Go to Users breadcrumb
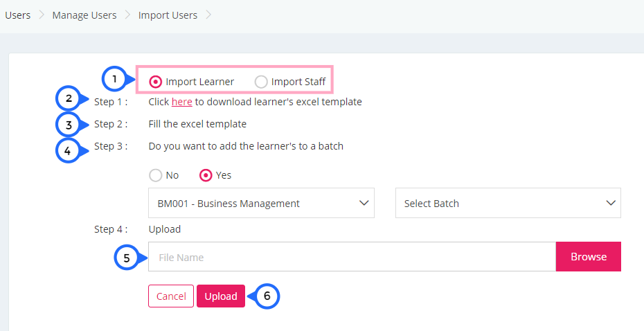This screenshot has height=331, width=644. coord(18,15)
